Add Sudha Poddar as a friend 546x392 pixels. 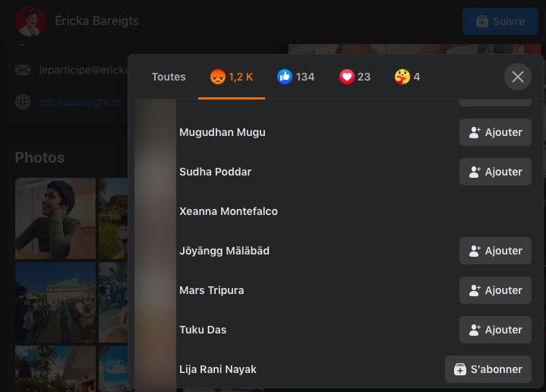pyautogui.click(x=495, y=172)
